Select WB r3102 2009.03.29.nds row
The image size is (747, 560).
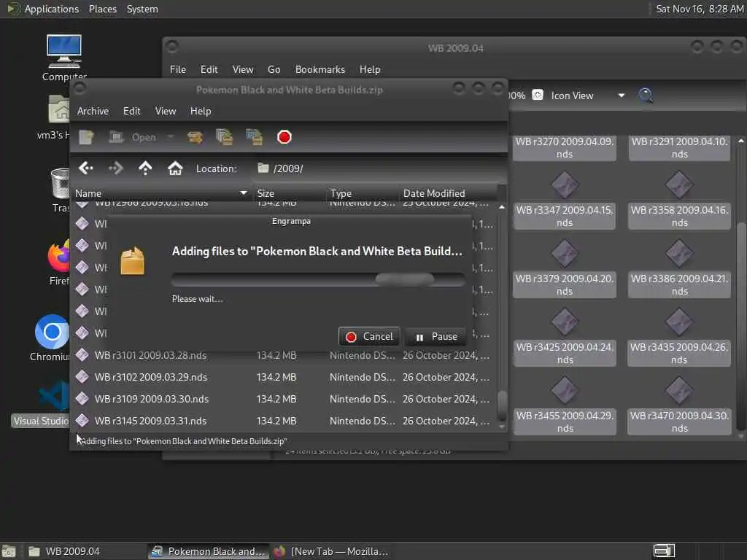[284, 377]
